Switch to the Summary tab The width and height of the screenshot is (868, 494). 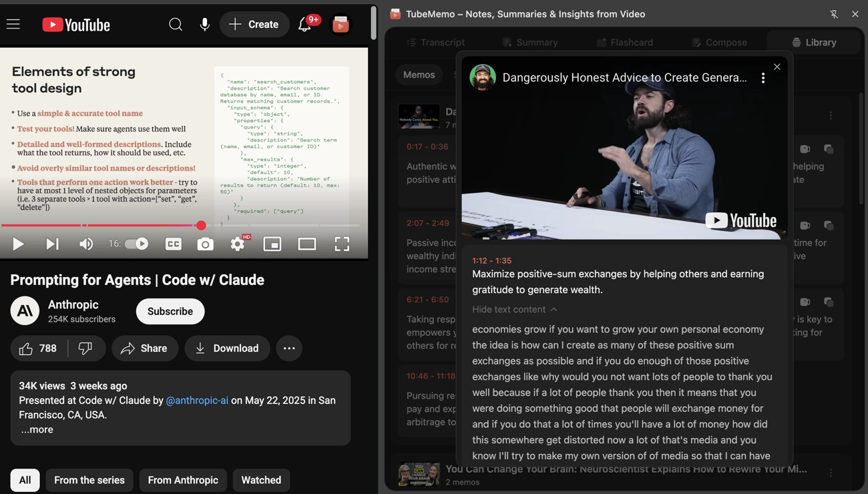[x=529, y=43]
